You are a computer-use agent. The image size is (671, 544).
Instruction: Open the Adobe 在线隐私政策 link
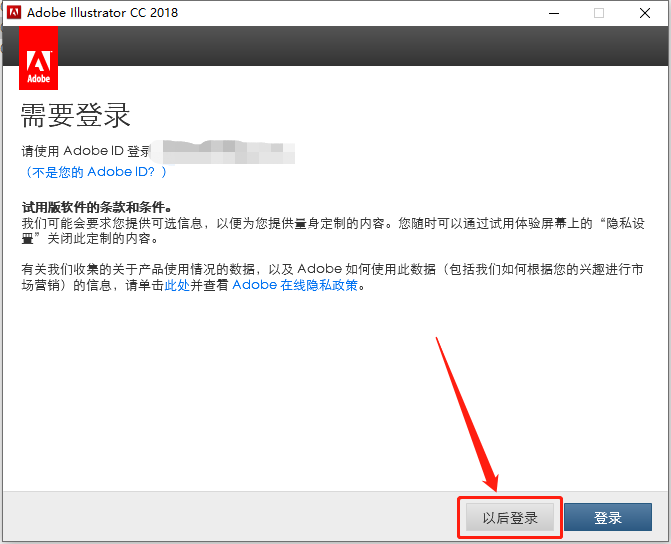pyautogui.click(x=295, y=285)
